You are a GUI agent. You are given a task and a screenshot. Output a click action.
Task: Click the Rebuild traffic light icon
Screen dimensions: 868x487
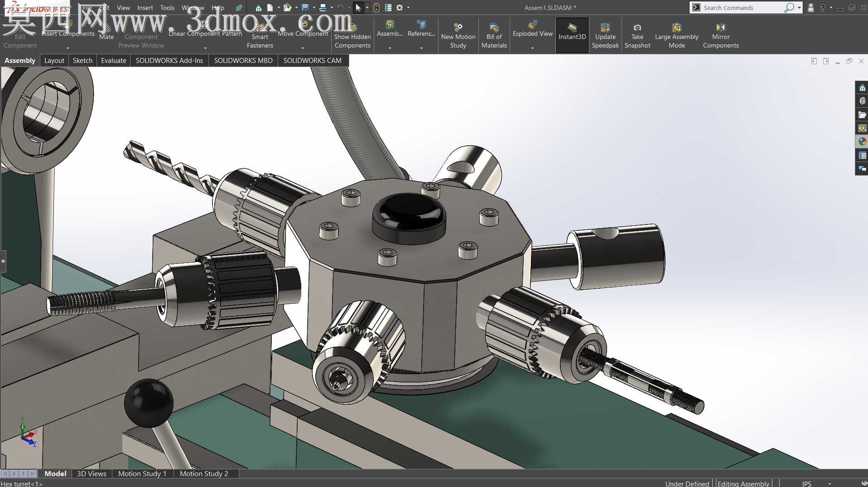[376, 8]
